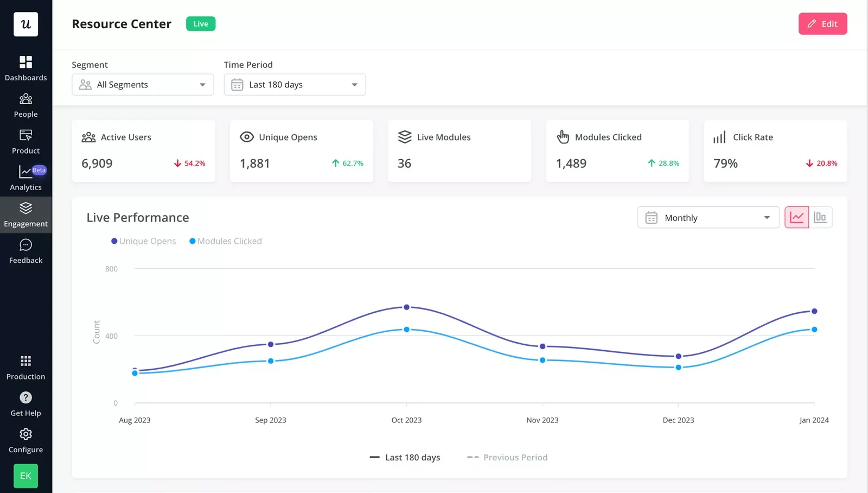Change the chart granularity via Monthly dropdown
The height and width of the screenshot is (493, 868).
point(708,217)
